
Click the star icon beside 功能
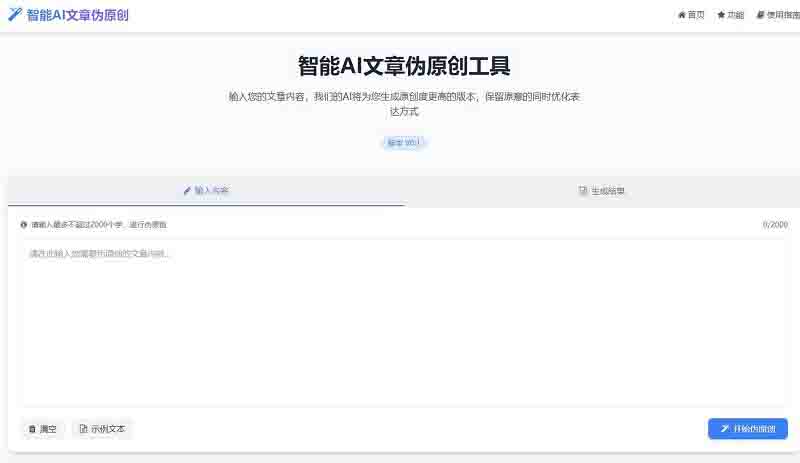coord(721,15)
